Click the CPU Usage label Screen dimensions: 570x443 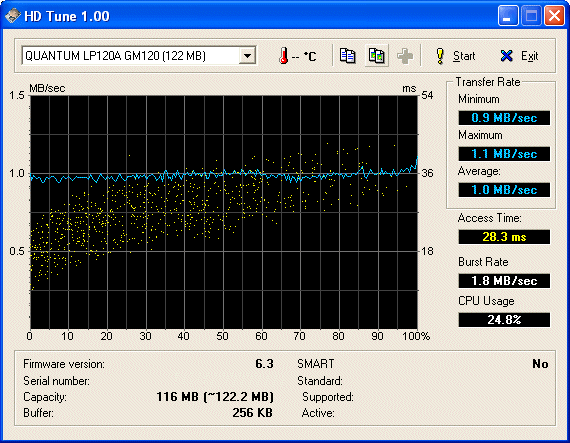[x=486, y=301]
